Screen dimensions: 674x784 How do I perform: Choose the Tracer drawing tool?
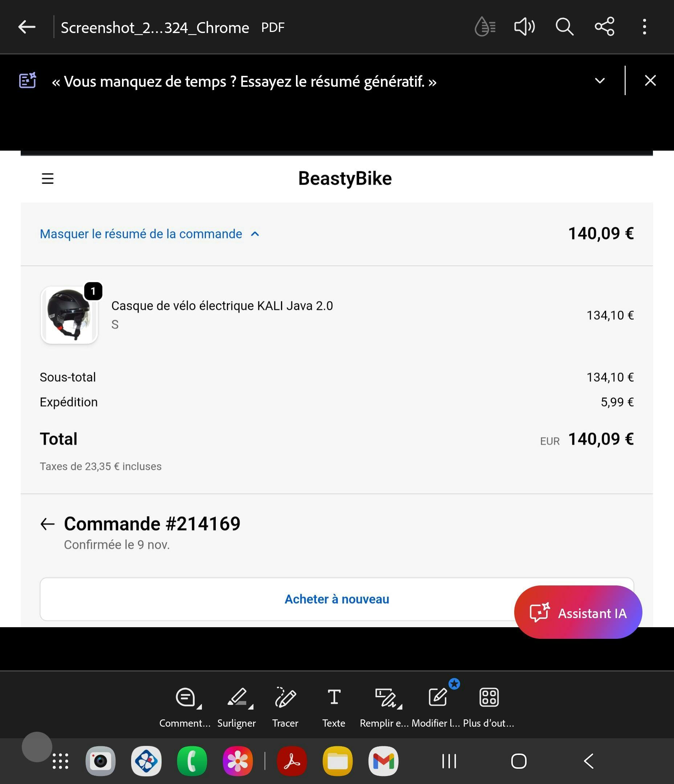point(285,698)
